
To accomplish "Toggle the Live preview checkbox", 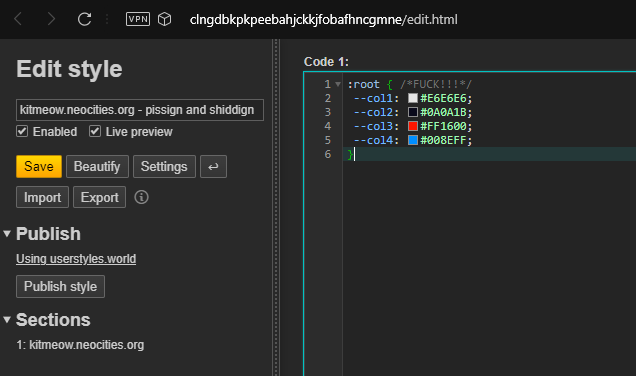I will point(95,131).
